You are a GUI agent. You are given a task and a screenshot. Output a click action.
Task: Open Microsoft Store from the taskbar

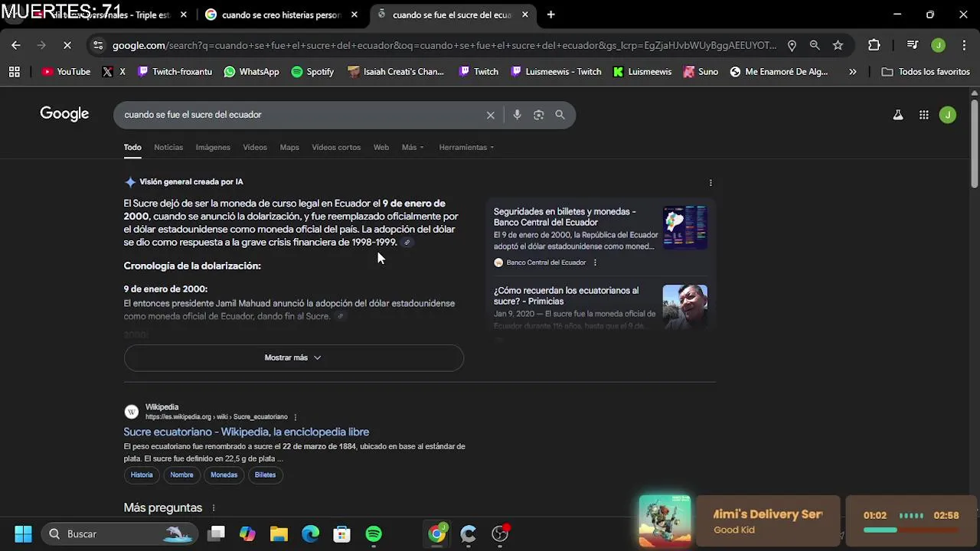pyautogui.click(x=341, y=533)
